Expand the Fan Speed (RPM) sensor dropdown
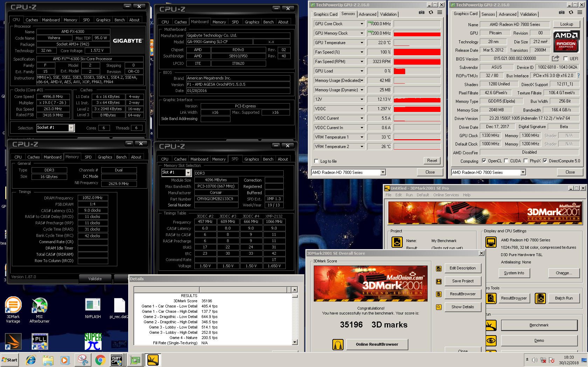 362,62
